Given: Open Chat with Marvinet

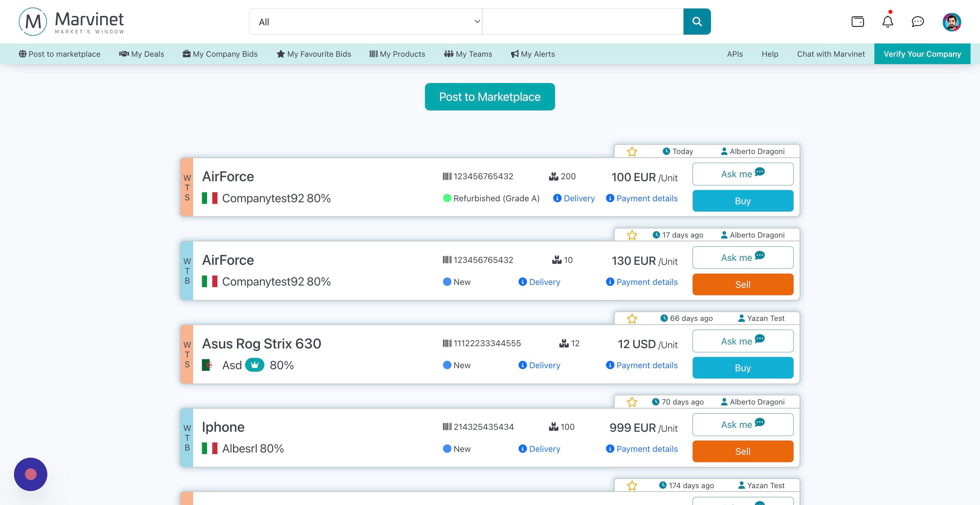Looking at the screenshot, I should click(x=831, y=54).
